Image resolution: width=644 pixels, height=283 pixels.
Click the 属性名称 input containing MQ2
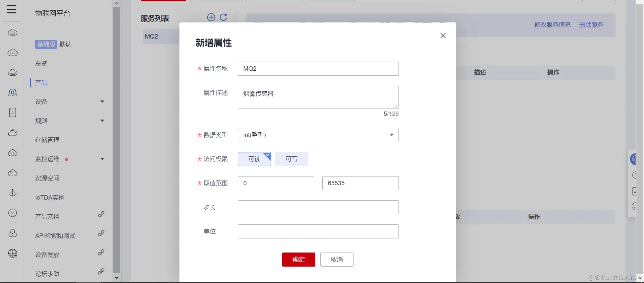point(318,69)
